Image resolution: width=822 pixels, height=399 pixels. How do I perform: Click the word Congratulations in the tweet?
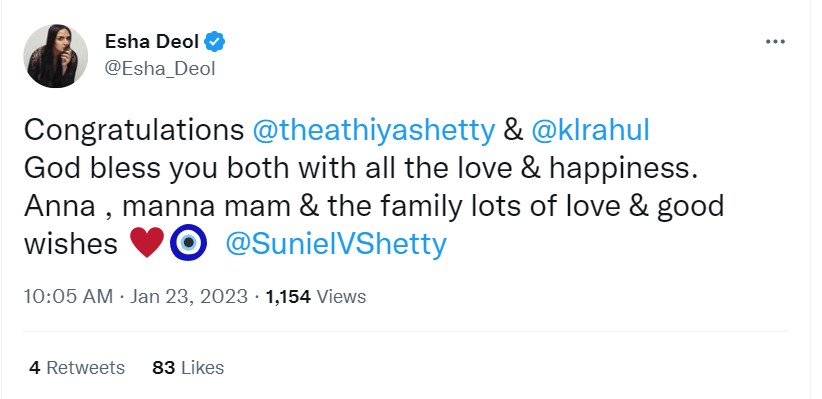click(x=134, y=131)
